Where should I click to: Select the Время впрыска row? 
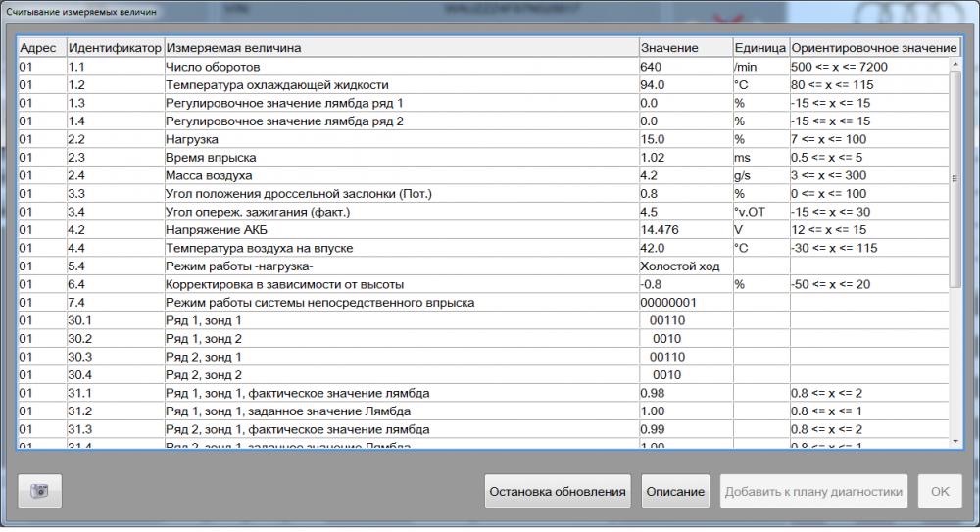click(x=483, y=157)
